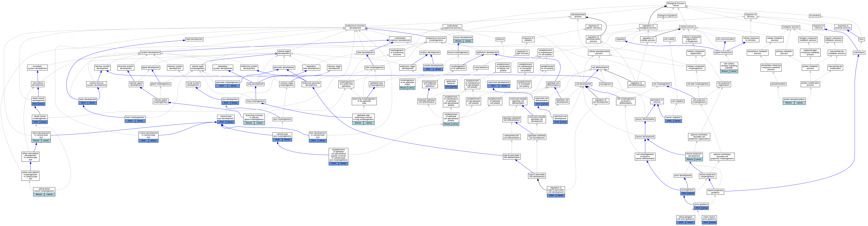The image size is (868, 226).
Task: Select the biological regulation node
Action: (x=667, y=16)
